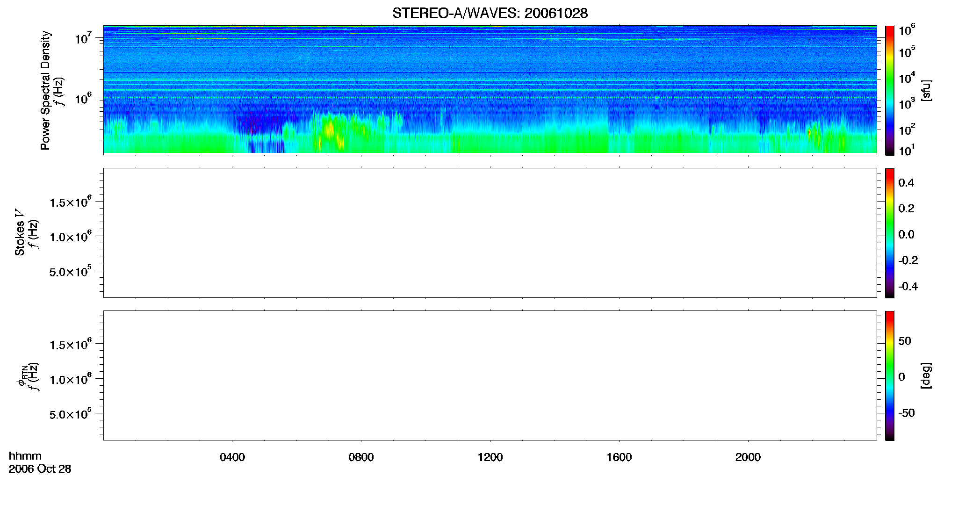Select the 10^6 frequency tick of the spectrogram

[x=83, y=98]
